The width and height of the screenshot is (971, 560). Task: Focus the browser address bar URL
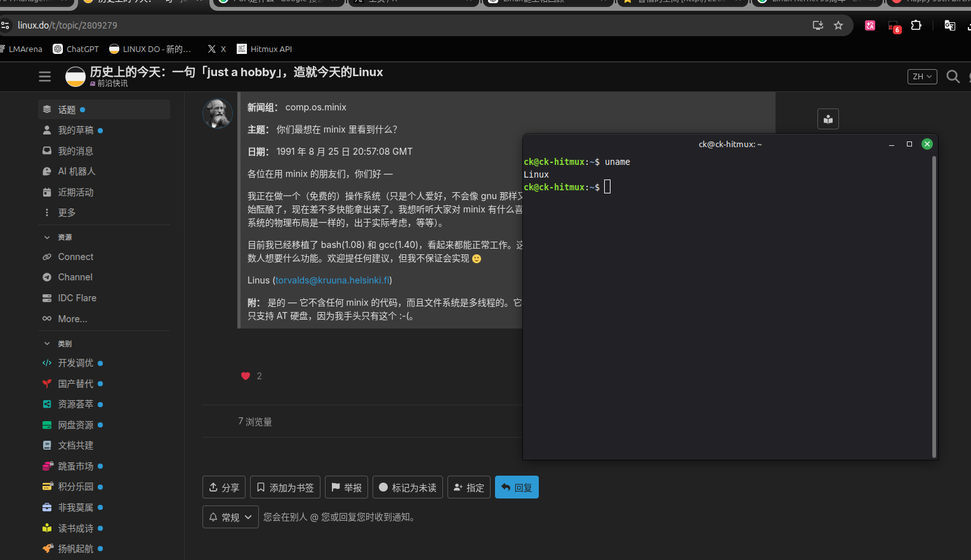(x=67, y=25)
